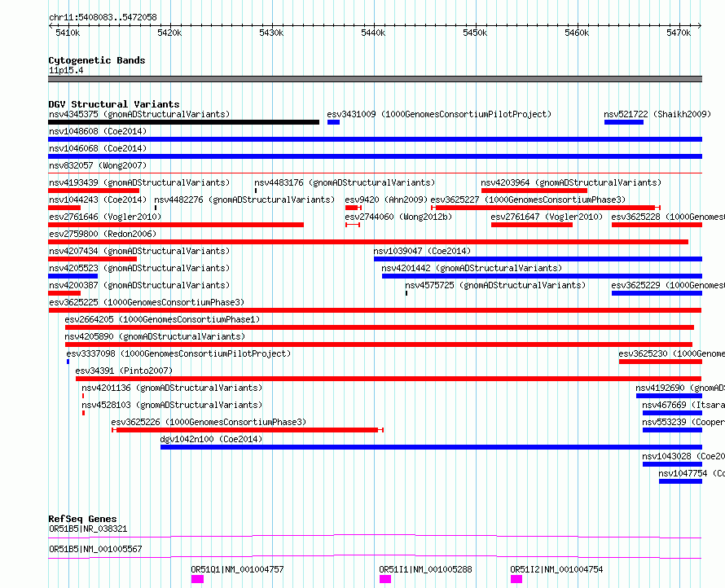The width and height of the screenshot is (725, 588).
Task: Open esv2761647 Vogler2010 variant label
Action: 547,217
